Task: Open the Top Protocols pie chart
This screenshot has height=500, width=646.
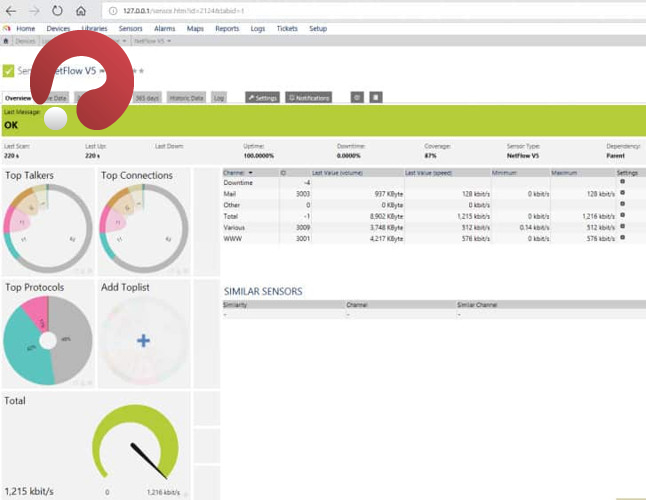Action: tap(47, 341)
